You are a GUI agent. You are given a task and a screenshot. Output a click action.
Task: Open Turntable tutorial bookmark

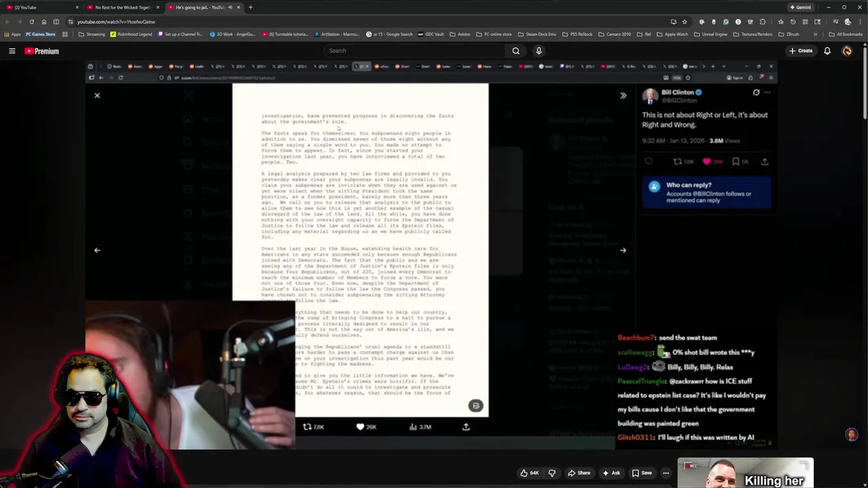tap(285, 34)
